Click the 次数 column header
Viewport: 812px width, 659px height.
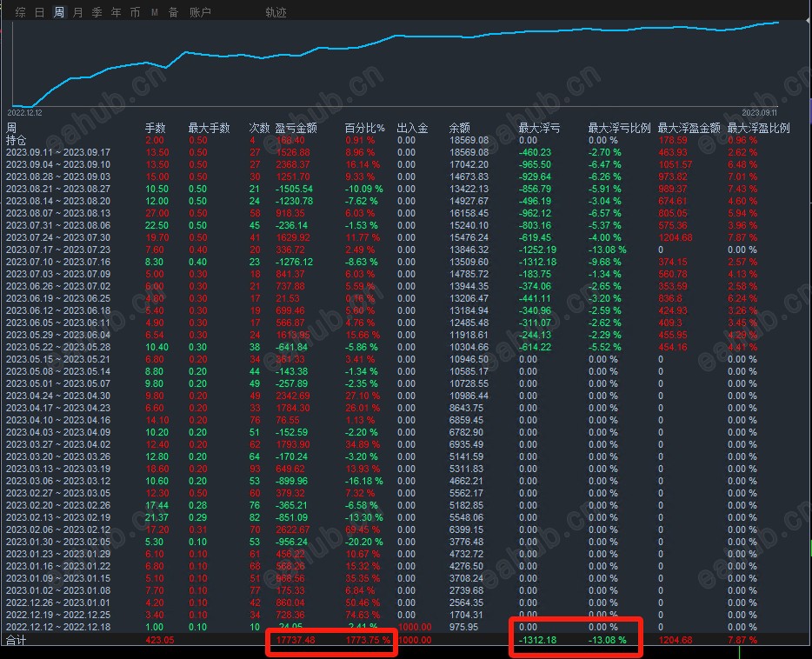coord(259,128)
